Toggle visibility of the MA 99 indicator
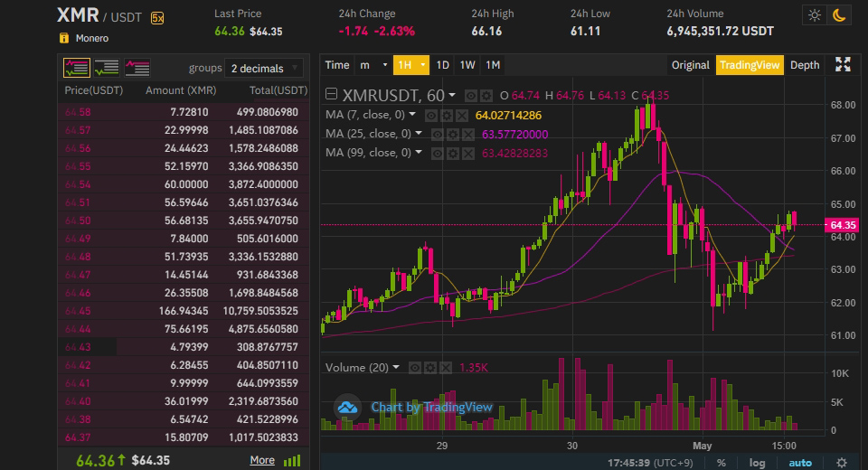 pyautogui.click(x=438, y=154)
